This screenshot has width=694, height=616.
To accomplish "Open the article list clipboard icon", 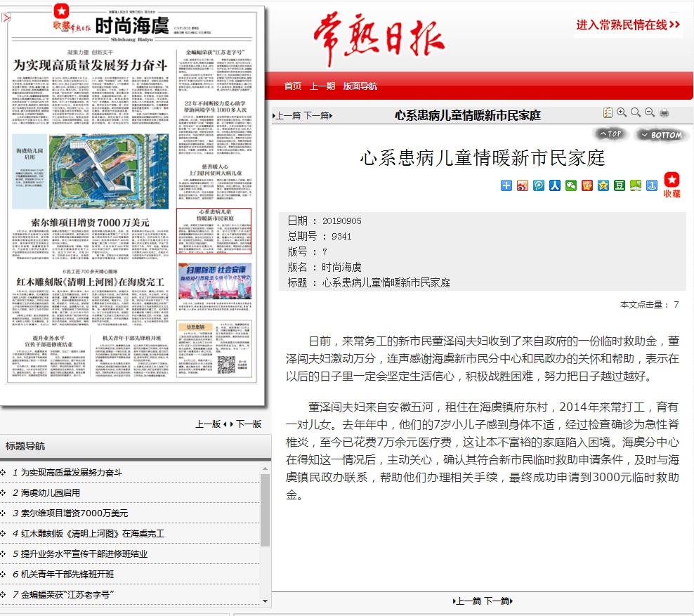I will coord(608,113).
